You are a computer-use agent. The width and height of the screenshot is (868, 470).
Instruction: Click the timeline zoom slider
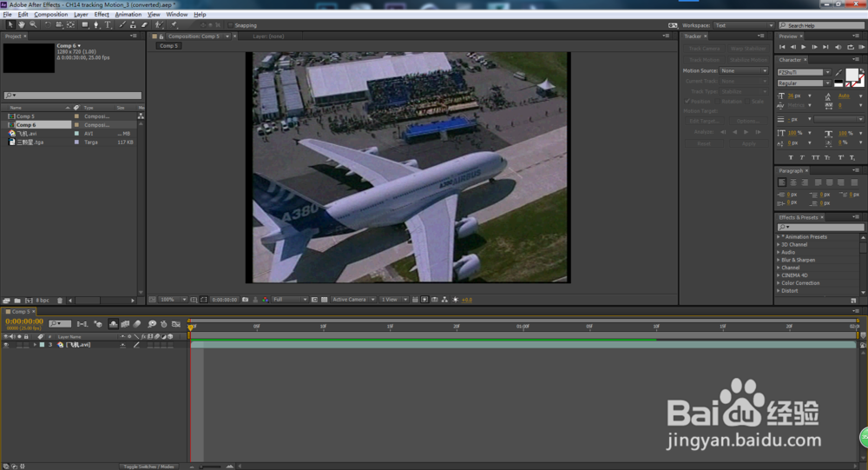pyautogui.click(x=210, y=467)
